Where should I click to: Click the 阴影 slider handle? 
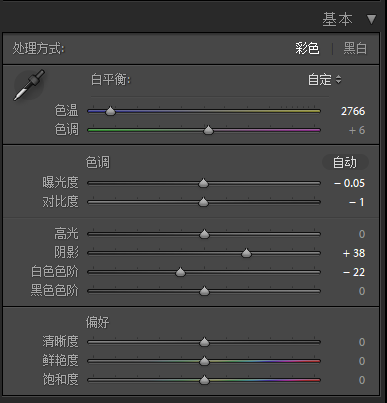click(246, 253)
